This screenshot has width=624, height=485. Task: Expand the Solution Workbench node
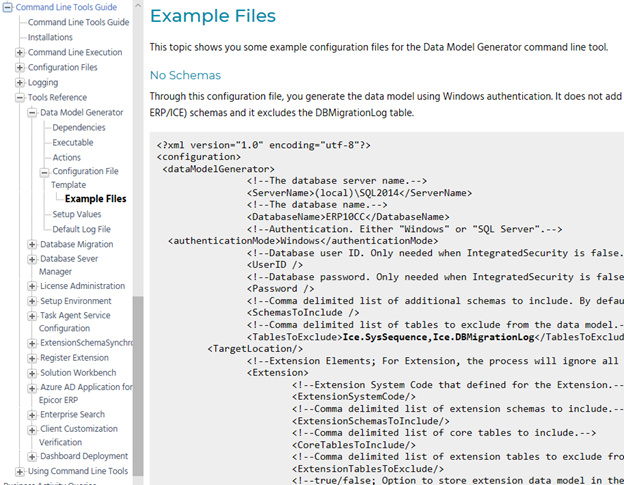tap(32, 373)
